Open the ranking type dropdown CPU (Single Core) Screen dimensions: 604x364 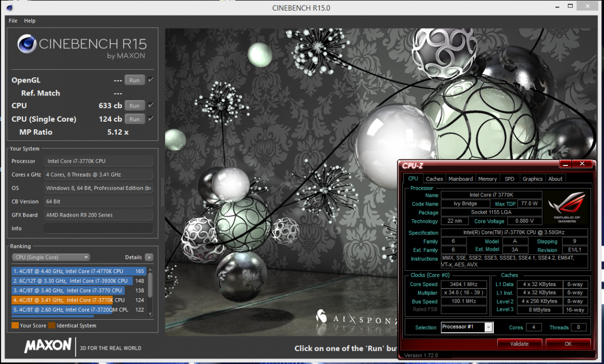coord(51,257)
